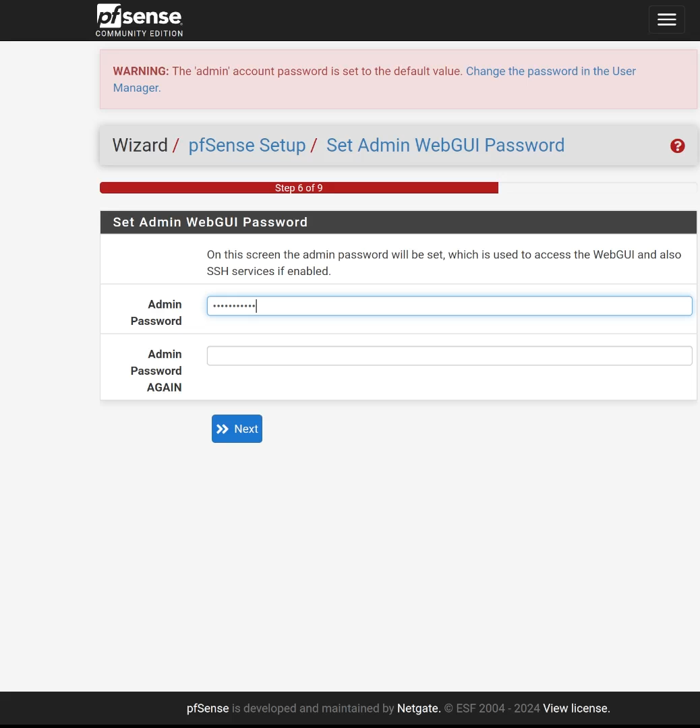Click the Next button
This screenshot has height=728, width=700.
pos(237,429)
